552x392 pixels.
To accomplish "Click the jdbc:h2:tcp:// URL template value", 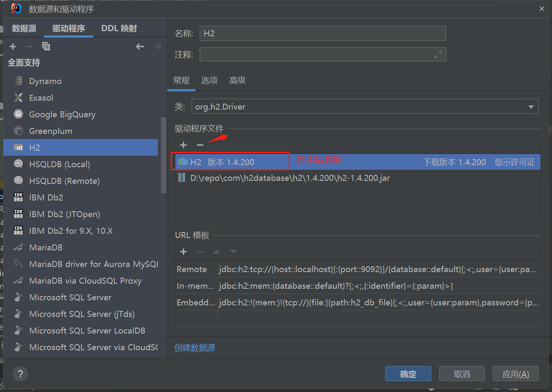I will 379,269.
